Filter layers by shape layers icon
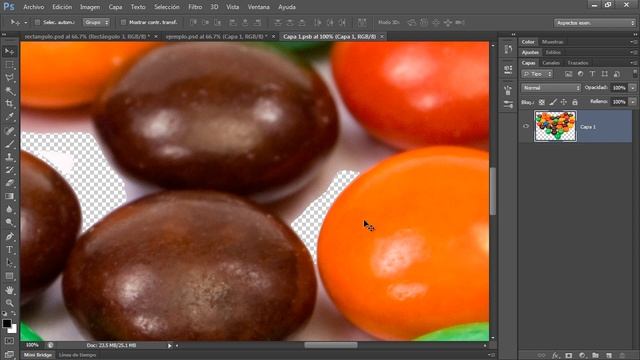This screenshot has height=360, width=640. [604, 74]
